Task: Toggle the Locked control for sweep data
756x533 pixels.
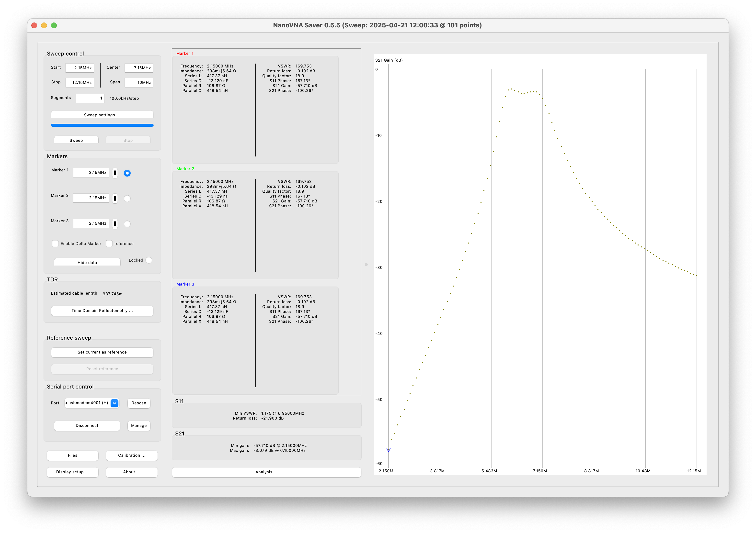Action: coord(149,260)
